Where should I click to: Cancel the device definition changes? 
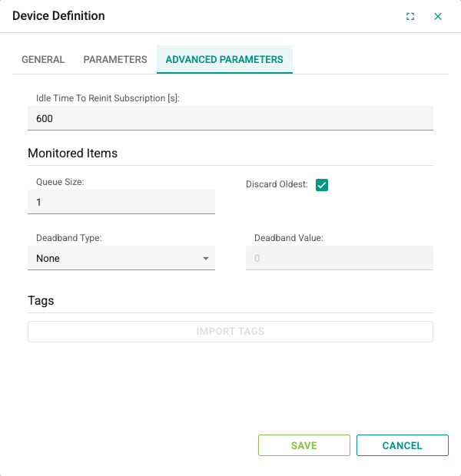click(x=403, y=445)
